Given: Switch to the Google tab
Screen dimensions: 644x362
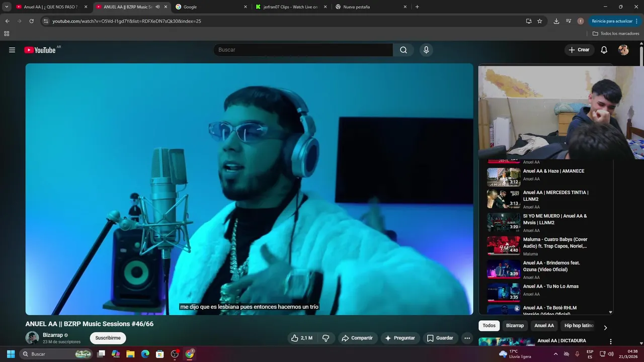Looking at the screenshot, I should tap(211, 7).
